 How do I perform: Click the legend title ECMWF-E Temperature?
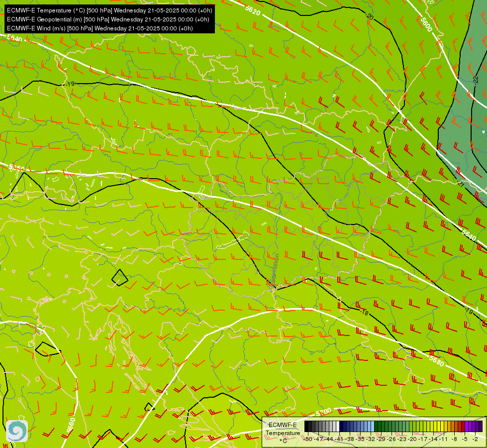point(283,429)
